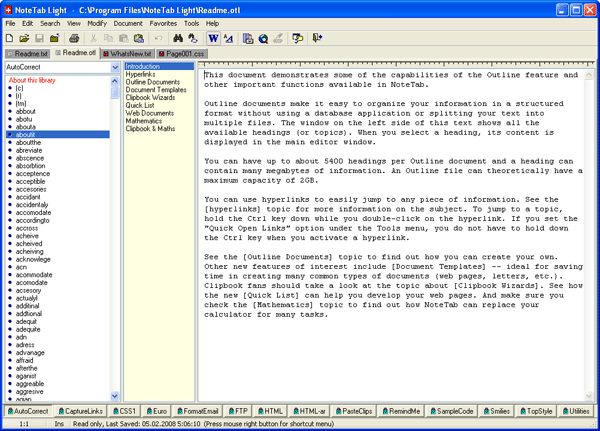Click the Exit door toolbar icon
600x431 pixels.
coord(317,38)
